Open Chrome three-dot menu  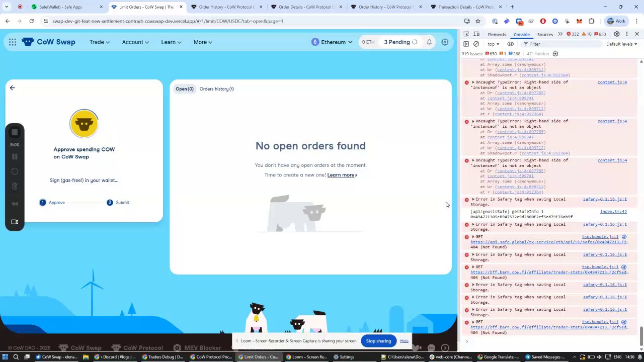point(636,21)
